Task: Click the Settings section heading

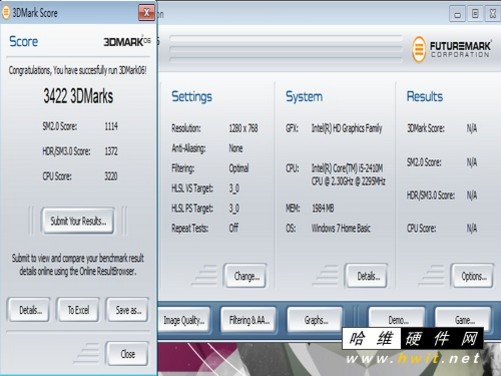Action: pos(192,97)
